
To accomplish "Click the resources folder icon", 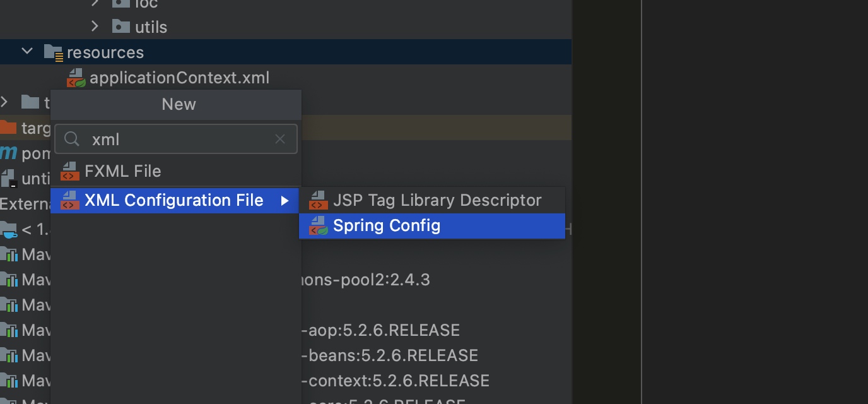I will point(54,52).
